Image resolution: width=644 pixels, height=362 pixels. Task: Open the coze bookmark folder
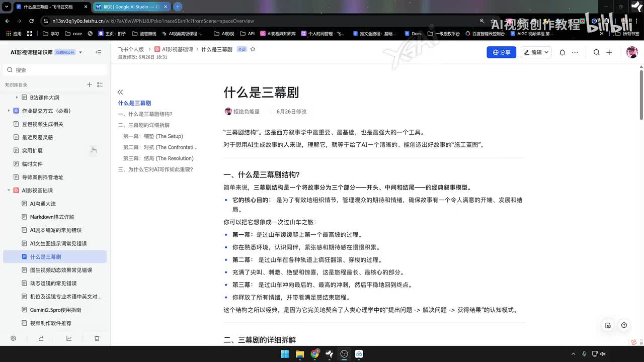72,34
